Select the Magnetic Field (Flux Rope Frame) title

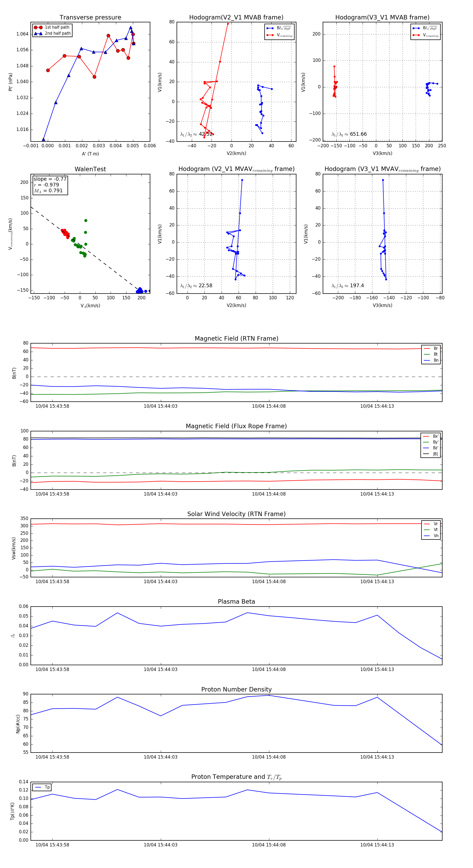(x=236, y=426)
